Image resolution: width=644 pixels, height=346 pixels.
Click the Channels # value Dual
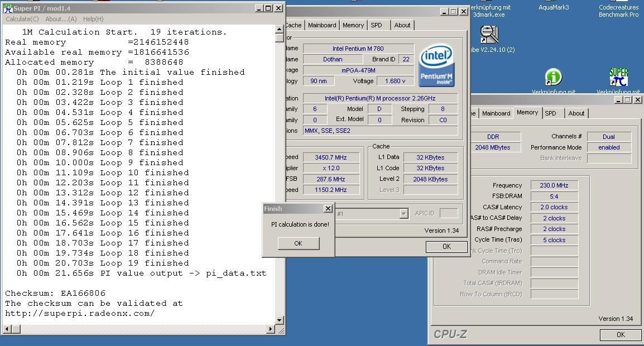point(609,136)
